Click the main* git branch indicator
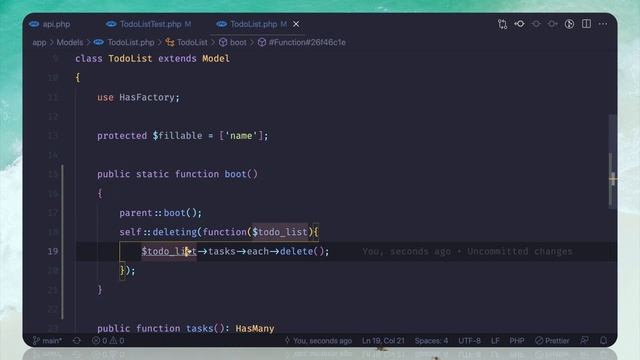The width and height of the screenshot is (640, 360). coord(47,340)
